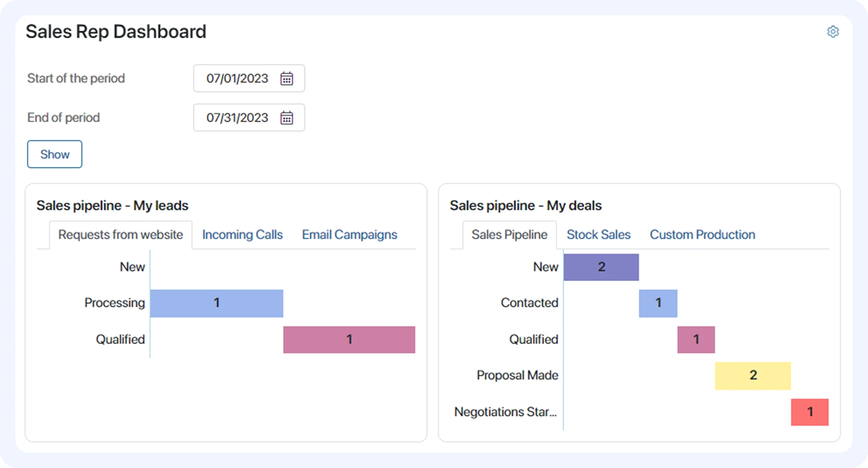Image resolution: width=868 pixels, height=468 pixels.
Task: Click the end date field showing 07/31/2023
Action: point(237,118)
